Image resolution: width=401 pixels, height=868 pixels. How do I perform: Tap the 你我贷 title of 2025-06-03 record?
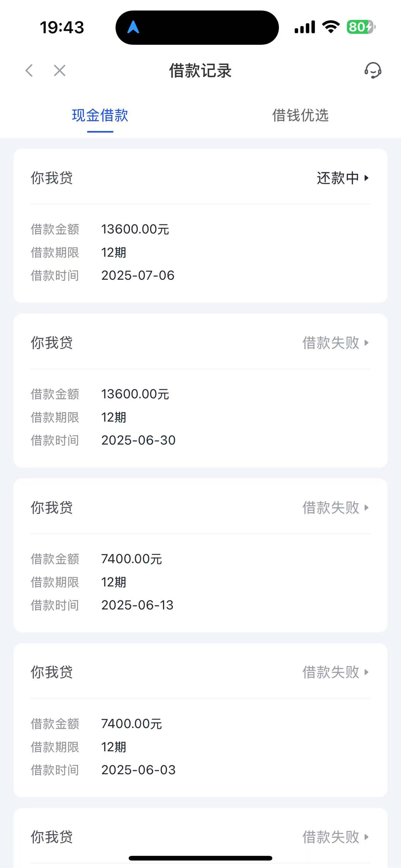point(52,672)
